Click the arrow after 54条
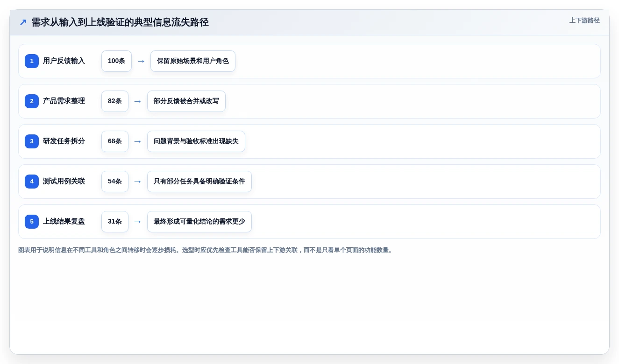 pos(138,182)
